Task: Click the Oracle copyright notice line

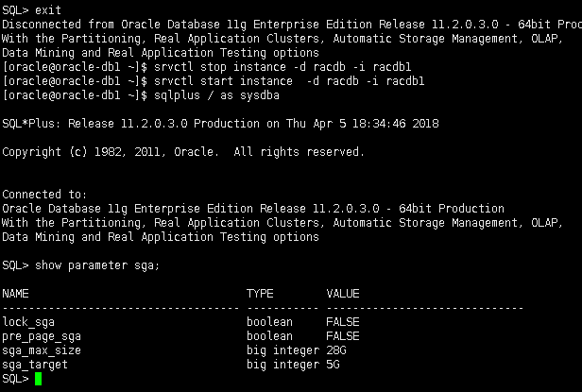Action: (x=182, y=152)
